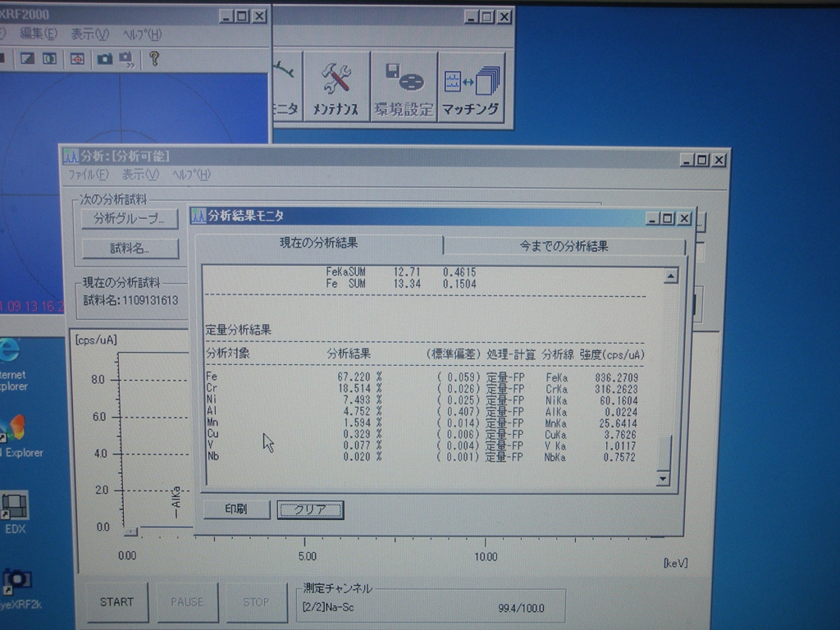Open 編集(E) menu in XRF2000 window
840x630 pixels.
click(x=39, y=34)
